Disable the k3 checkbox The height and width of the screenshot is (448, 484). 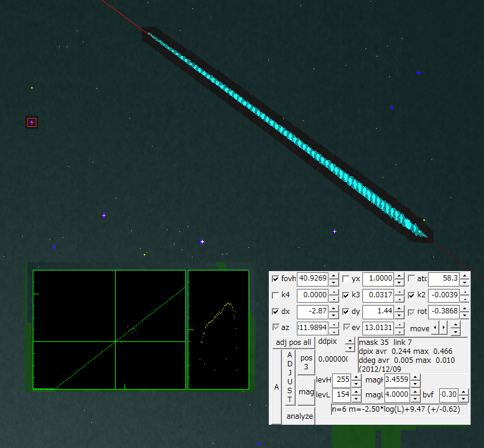click(346, 295)
